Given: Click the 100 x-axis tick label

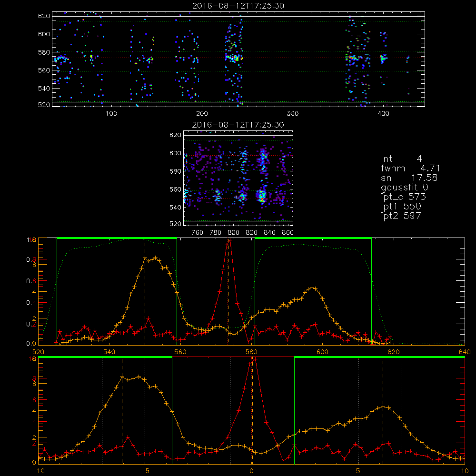Looking at the screenshot, I should point(111,114).
